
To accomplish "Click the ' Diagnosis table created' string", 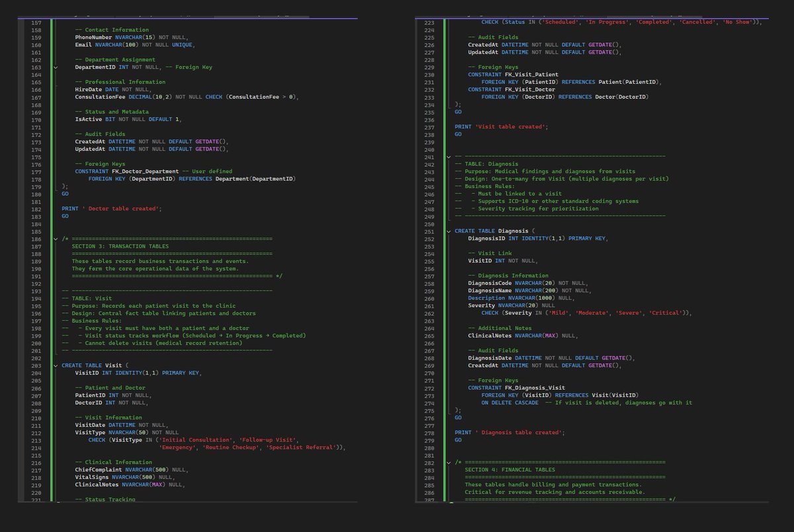I will pyautogui.click(x=518, y=432).
